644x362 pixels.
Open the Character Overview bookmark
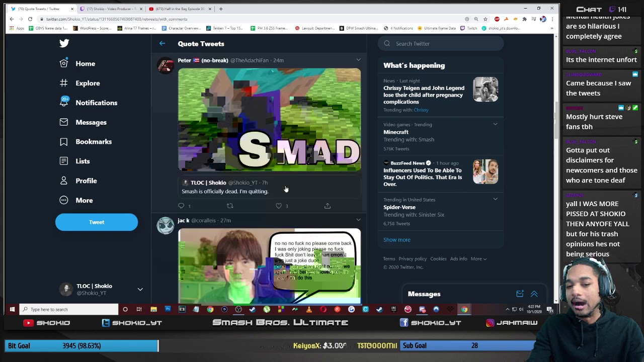(x=181, y=28)
